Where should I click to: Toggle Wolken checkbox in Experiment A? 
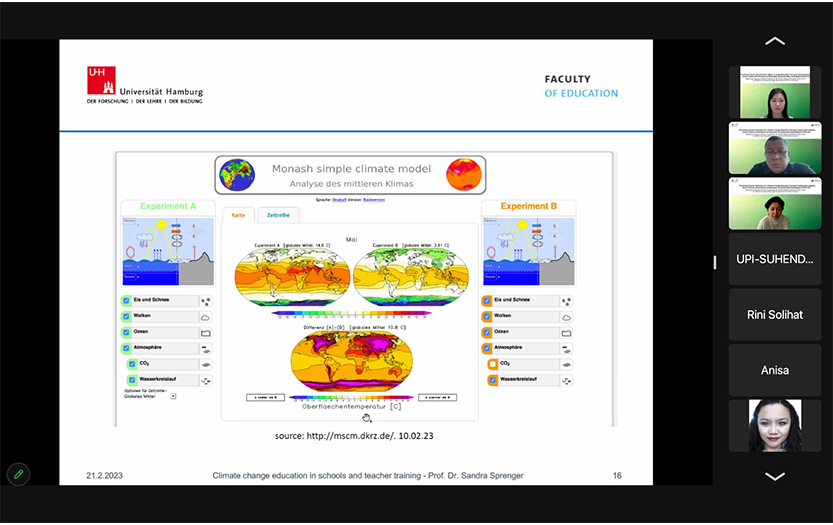click(127, 317)
